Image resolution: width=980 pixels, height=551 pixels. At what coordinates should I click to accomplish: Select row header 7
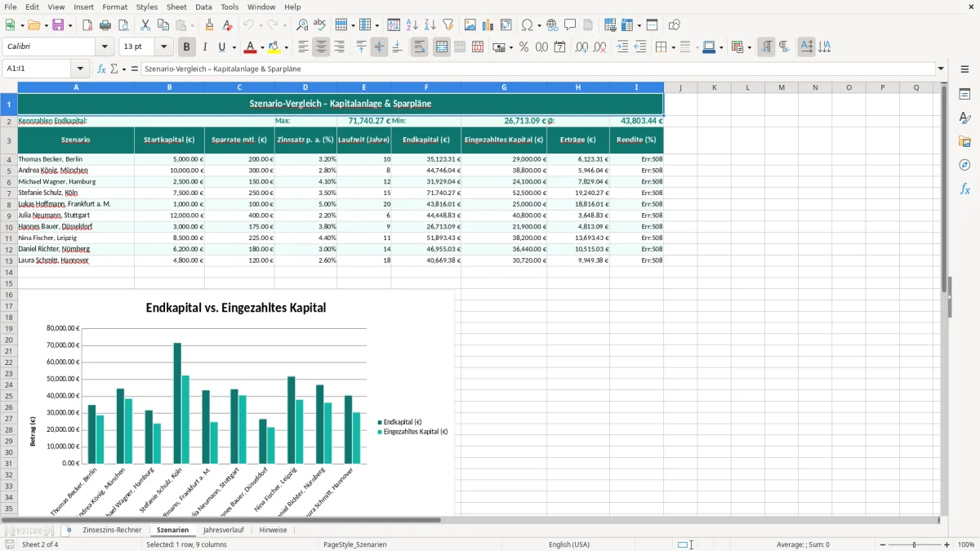click(x=9, y=193)
